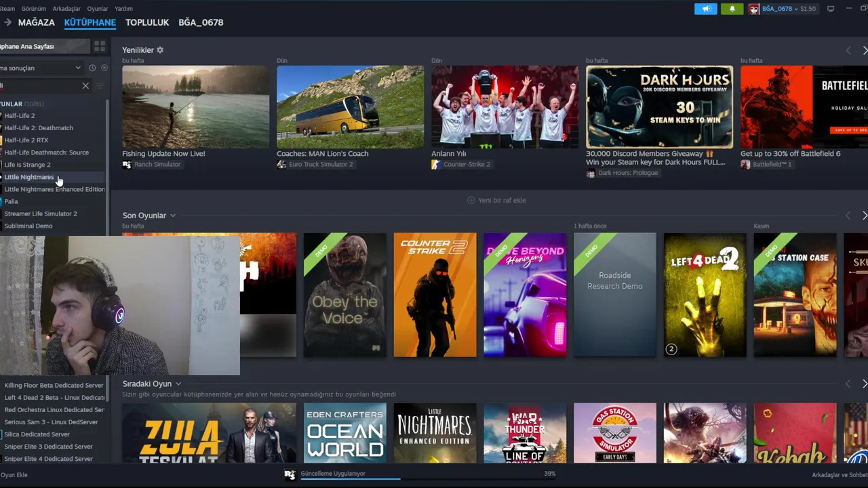Open Arkadaşlar ve Sohbet panel
868x488 pixels.
click(840, 475)
